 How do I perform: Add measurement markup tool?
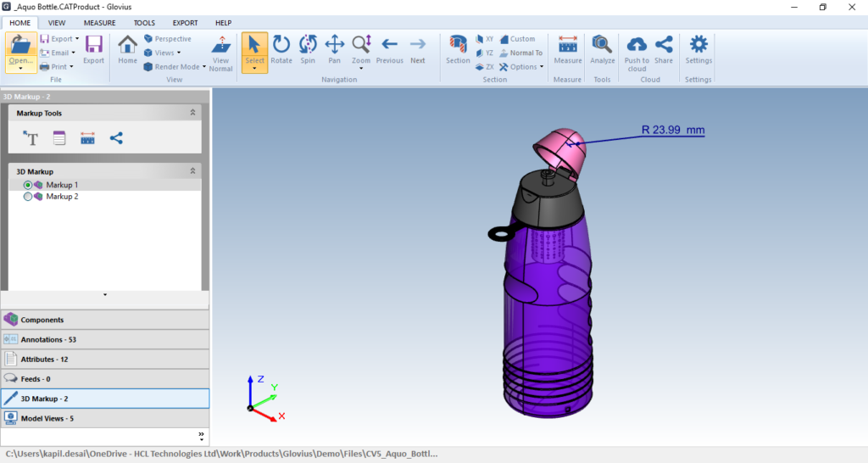(x=87, y=138)
